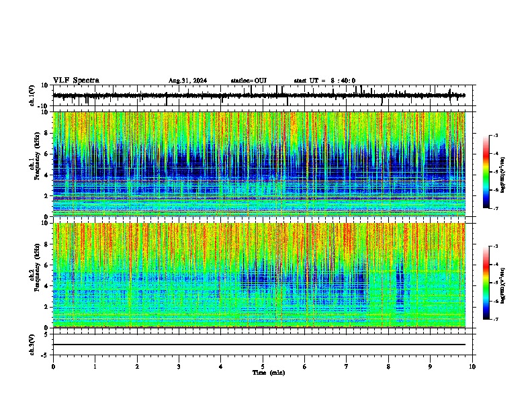Click the "Time (min)" axis label
Image resolution: width=532 pixels, height=411 pixels.
(x=269, y=373)
